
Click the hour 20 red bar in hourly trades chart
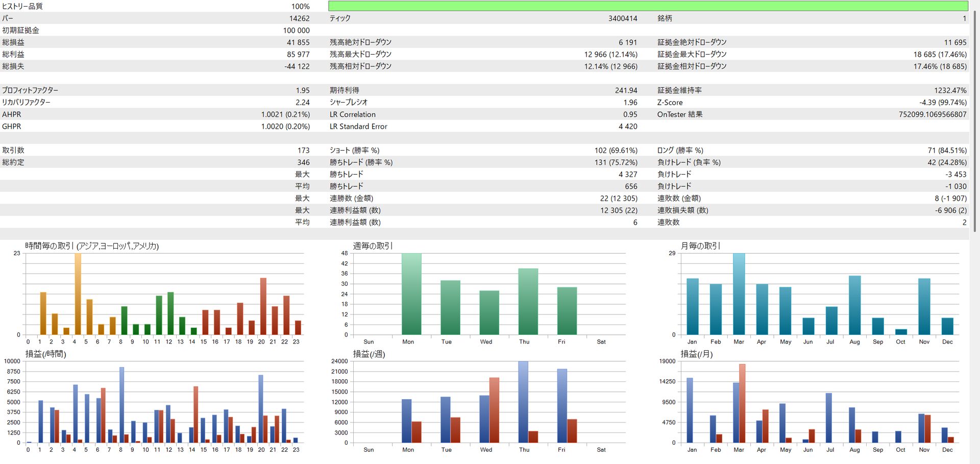pos(263,306)
